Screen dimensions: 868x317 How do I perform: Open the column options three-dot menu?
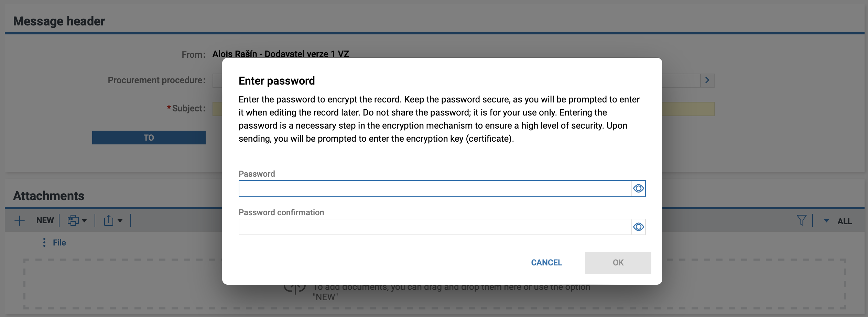tap(44, 242)
